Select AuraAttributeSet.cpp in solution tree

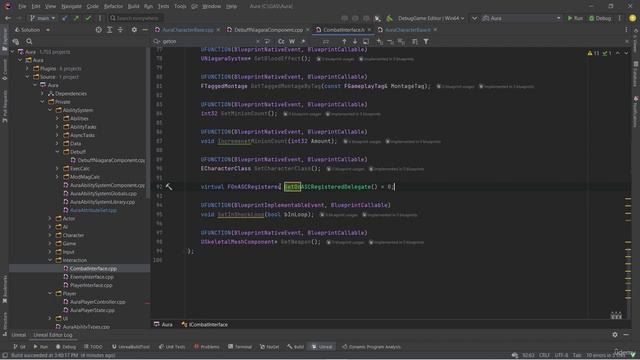tap(93, 210)
